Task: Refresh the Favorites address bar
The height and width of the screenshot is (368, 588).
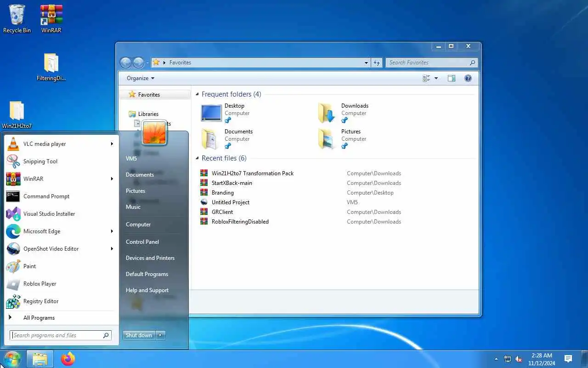Action: (377, 63)
